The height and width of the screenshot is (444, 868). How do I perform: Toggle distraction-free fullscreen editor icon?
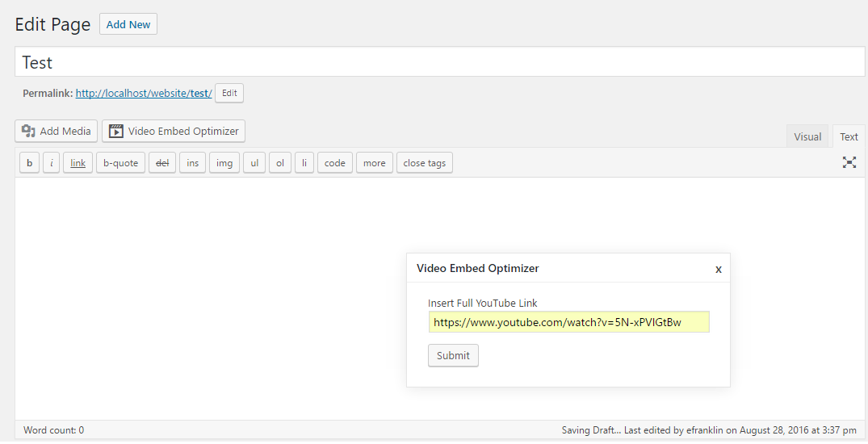(x=849, y=162)
